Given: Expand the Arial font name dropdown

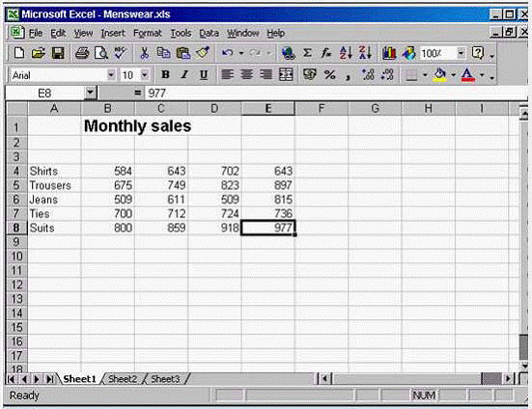Looking at the screenshot, I should tap(111, 74).
